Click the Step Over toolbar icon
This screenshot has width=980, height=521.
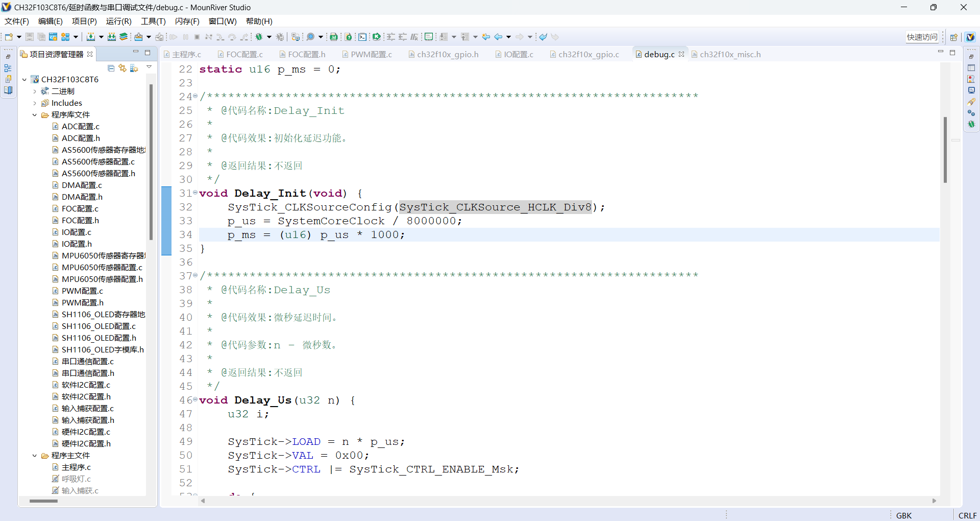pyautogui.click(x=232, y=37)
